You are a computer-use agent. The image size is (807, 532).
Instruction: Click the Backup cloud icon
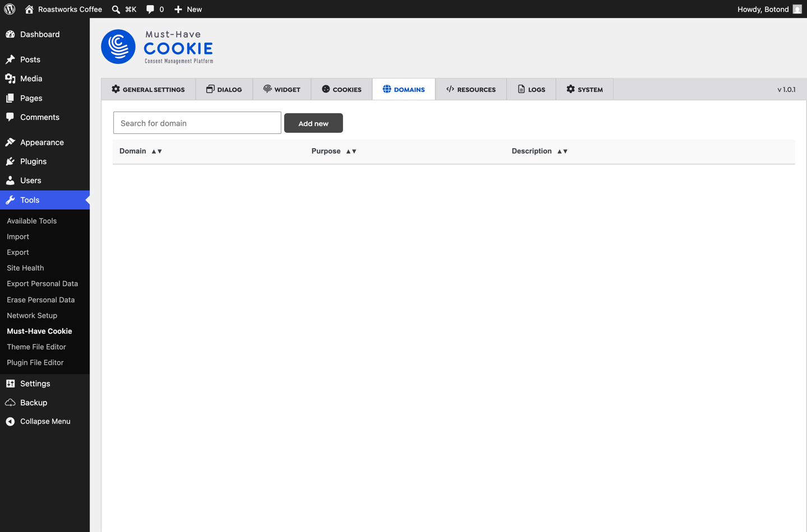(10, 403)
